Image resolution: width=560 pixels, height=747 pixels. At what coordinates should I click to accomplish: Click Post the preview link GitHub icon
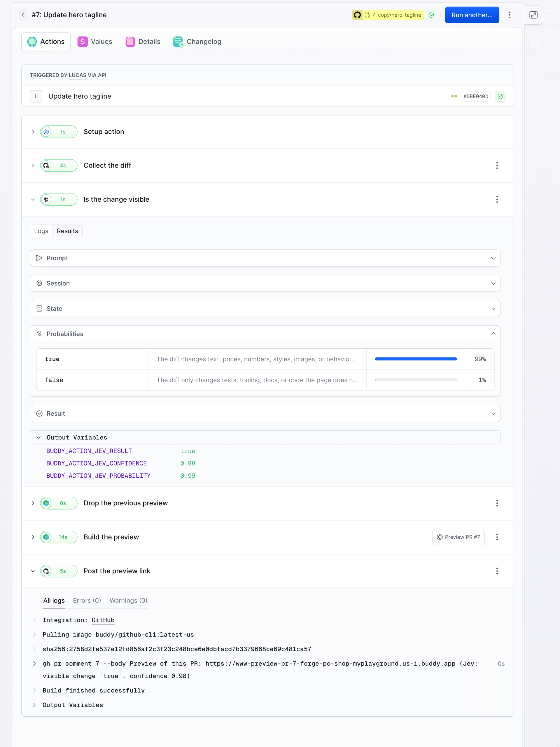tap(46, 571)
